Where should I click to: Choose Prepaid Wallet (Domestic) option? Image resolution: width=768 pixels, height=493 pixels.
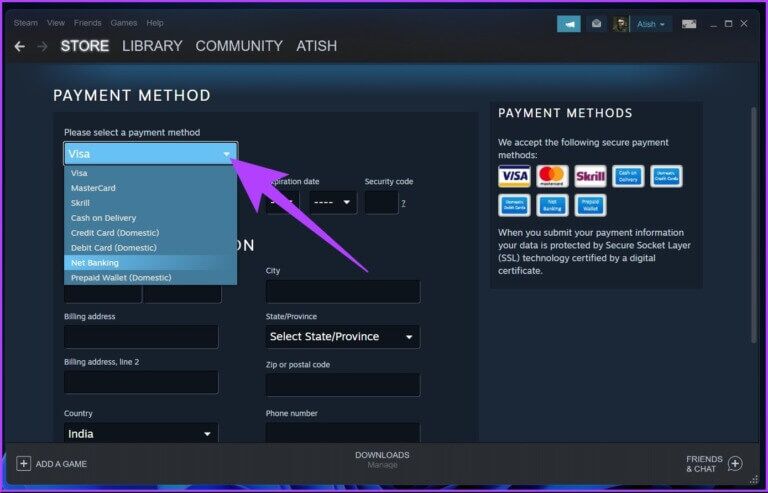pos(151,278)
